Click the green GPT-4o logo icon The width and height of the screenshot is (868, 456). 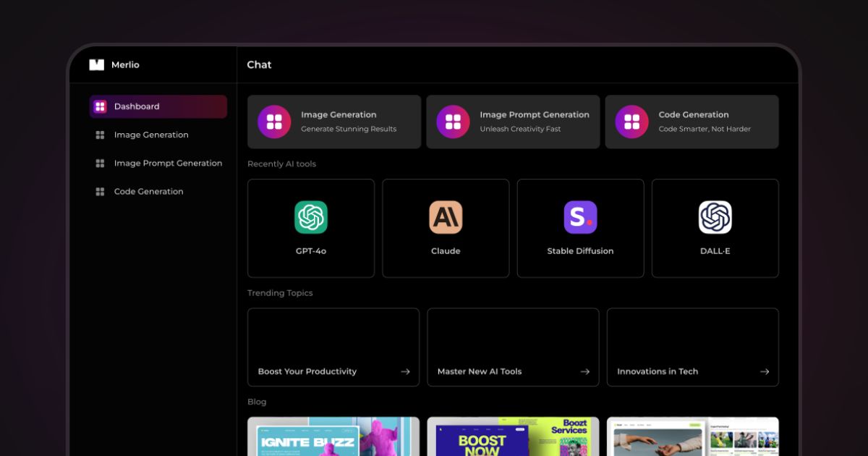point(311,217)
